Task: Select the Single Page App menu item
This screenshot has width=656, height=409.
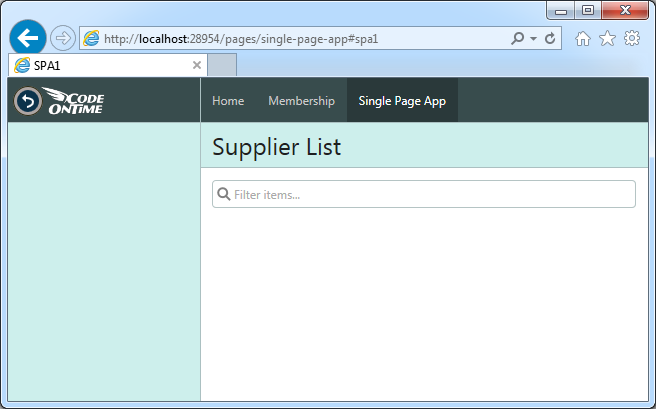Action: pos(402,101)
